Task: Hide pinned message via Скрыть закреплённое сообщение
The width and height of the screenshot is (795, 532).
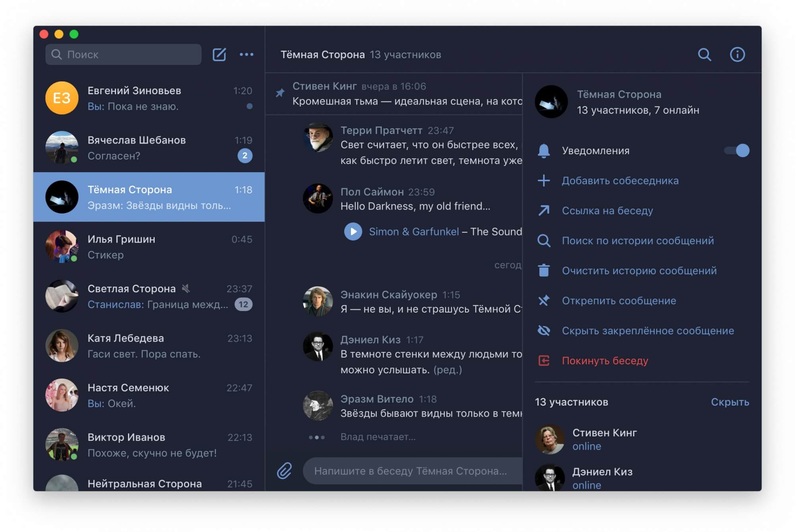Action: (648, 331)
